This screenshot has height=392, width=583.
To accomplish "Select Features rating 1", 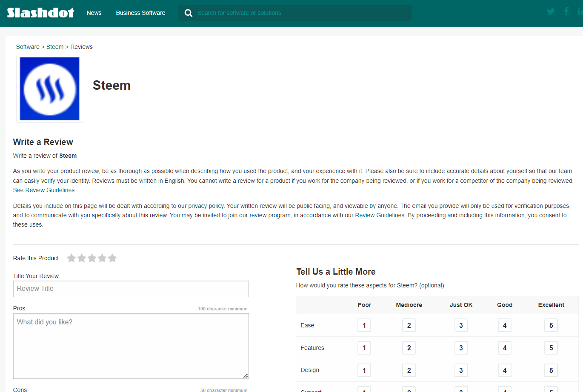I will pos(364,348).
